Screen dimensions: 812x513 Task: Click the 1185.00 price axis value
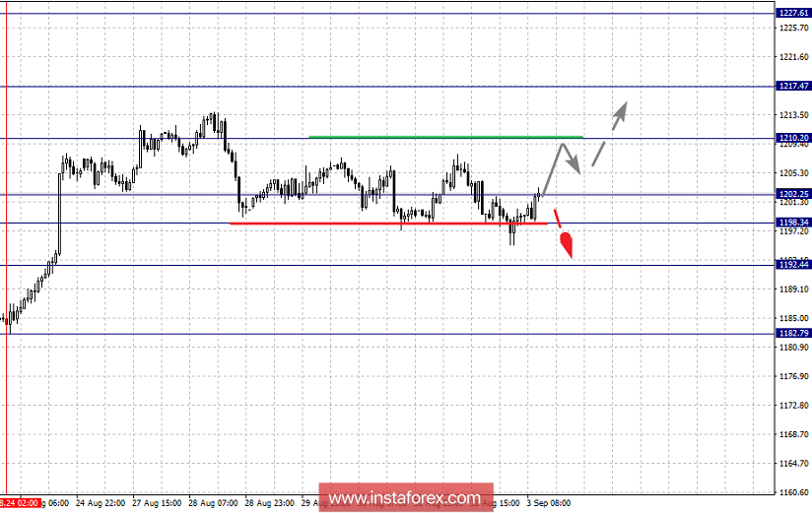pos(794,318)
